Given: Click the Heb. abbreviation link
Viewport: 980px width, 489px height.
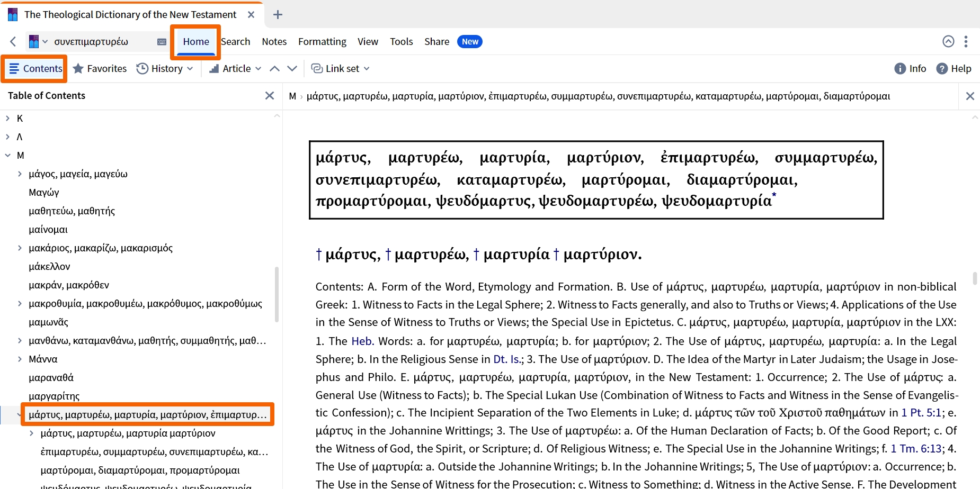Looking at the screenshot, I should (363, 341).
